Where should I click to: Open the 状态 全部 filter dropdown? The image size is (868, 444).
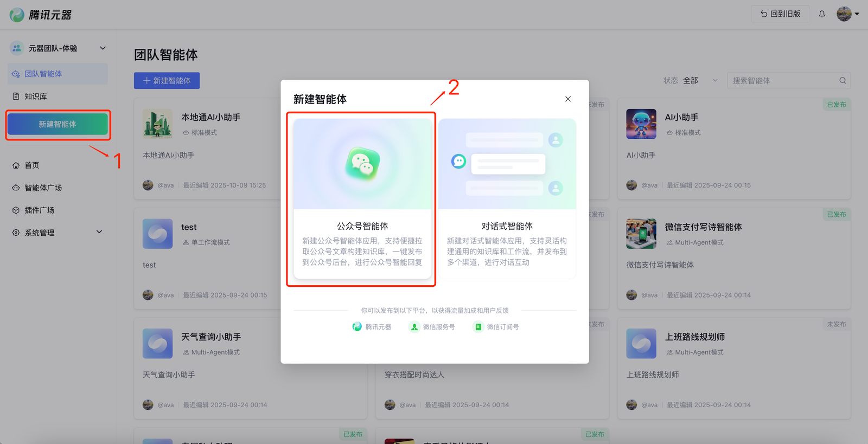(x=697, y=81)
